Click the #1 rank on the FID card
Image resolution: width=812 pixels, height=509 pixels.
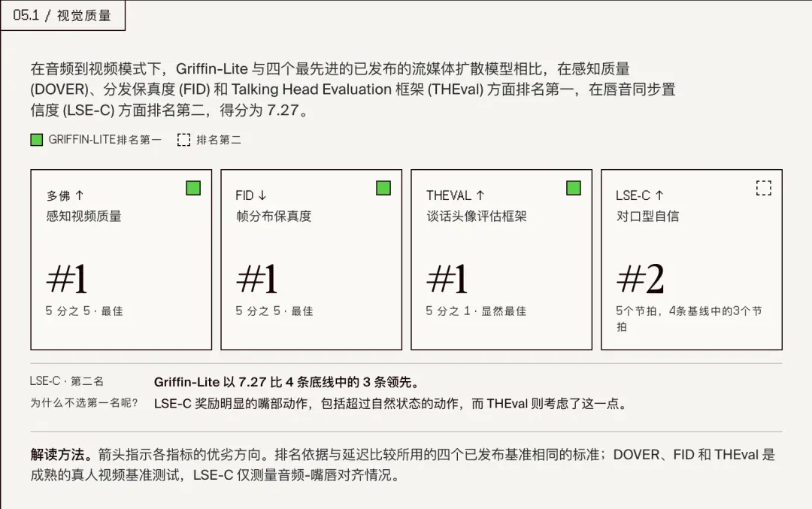tap(257, 279)
